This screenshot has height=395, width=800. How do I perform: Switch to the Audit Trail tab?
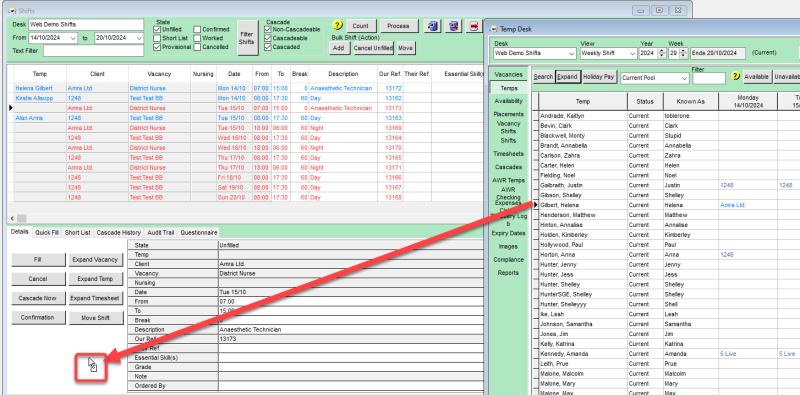click(161, 233)
